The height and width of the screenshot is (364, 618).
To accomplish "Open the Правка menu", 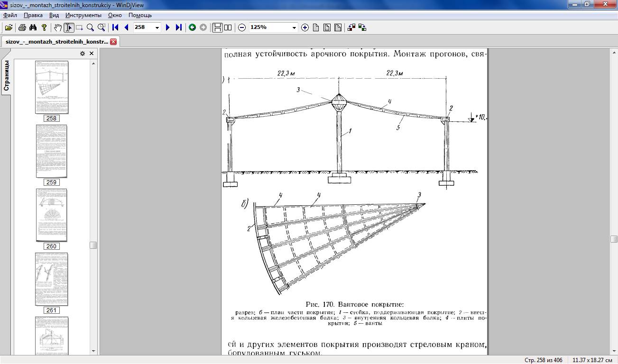I will (33, 15).
